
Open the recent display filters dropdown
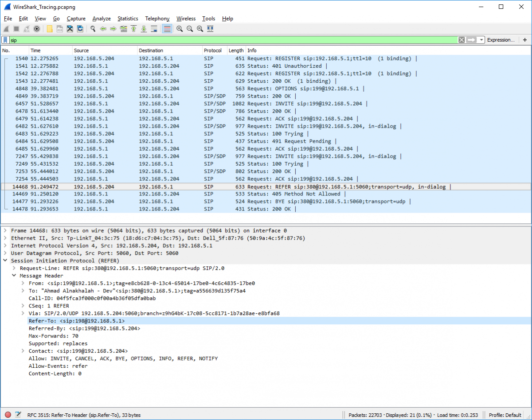coord(481,40)
